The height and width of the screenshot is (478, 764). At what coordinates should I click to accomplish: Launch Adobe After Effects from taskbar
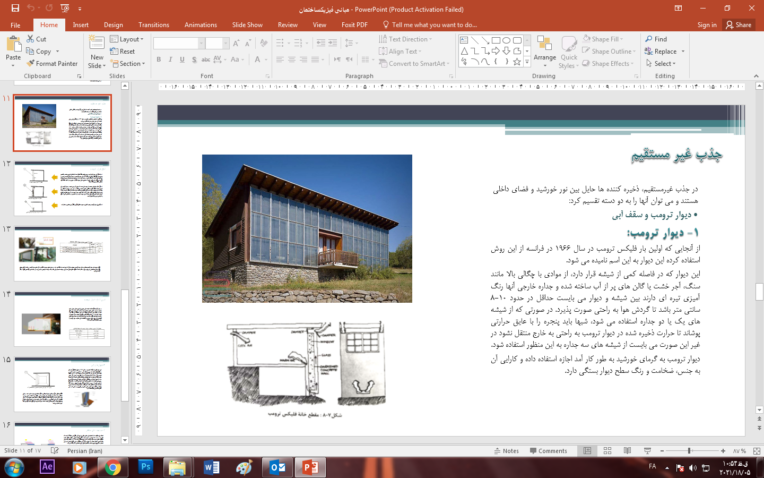[x=47, y=466]
